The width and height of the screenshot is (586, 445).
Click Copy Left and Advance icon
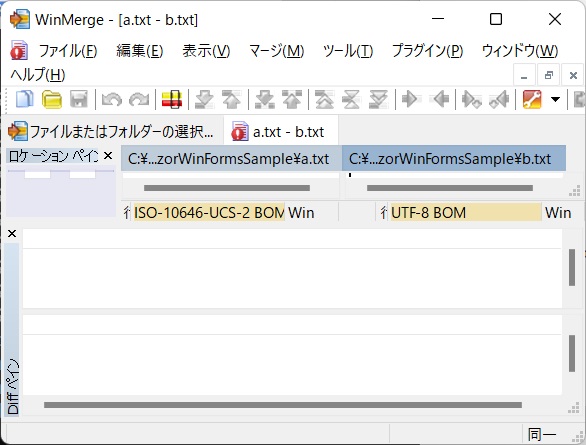pyautogui.click(x=499, y=100)
